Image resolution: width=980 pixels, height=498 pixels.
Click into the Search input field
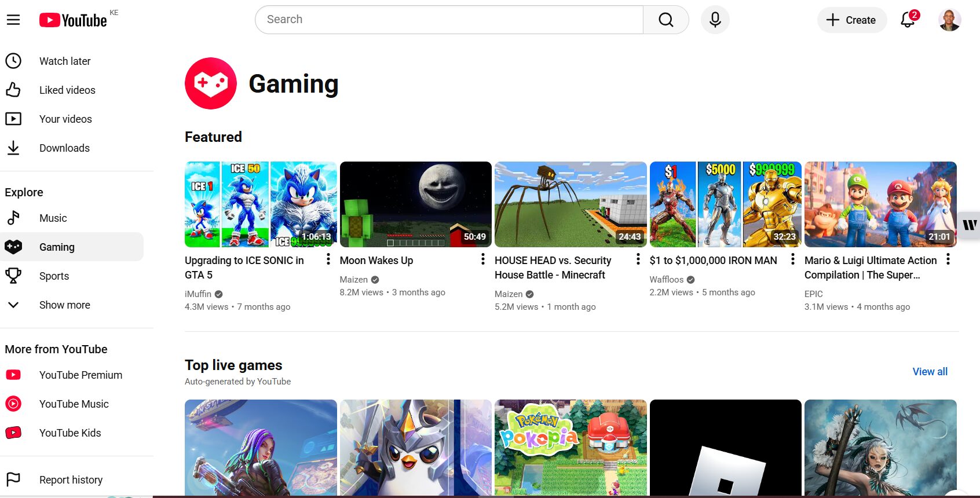coord(449,20)
